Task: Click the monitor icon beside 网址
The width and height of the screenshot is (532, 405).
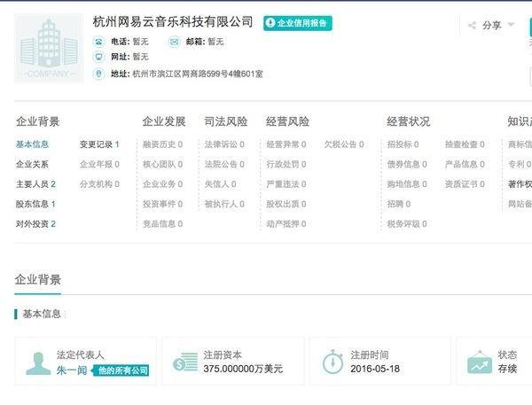Action: pyautogui.click(x=98, y=57)
